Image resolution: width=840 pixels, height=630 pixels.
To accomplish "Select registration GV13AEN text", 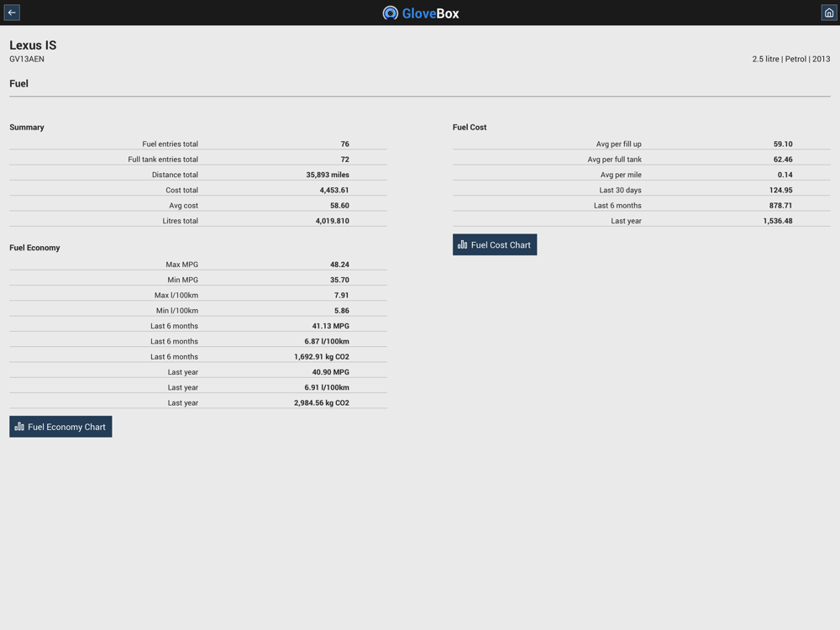I will pos(27,59).
